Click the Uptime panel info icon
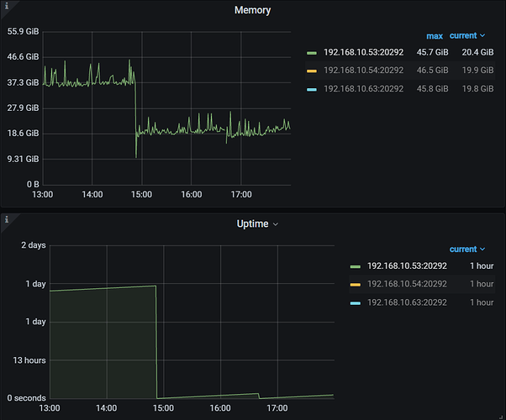Image resolution: width=506 pixels, height=420 pixels. click(5, 219)
